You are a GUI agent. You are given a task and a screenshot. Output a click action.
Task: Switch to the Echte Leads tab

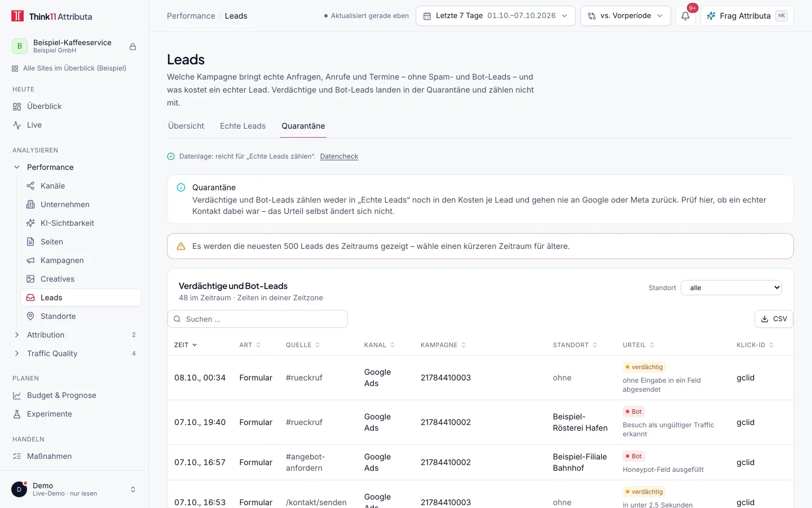coord(243,126)
